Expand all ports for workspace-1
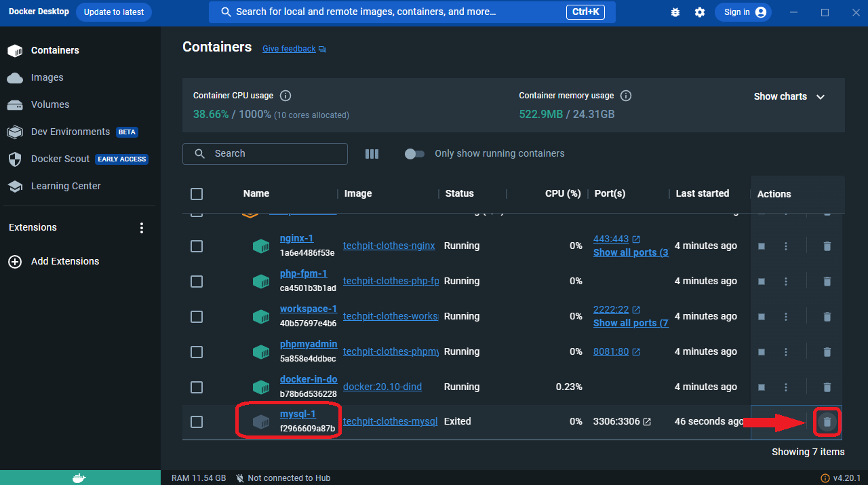 pyautogui.click(x=630, y=323)
